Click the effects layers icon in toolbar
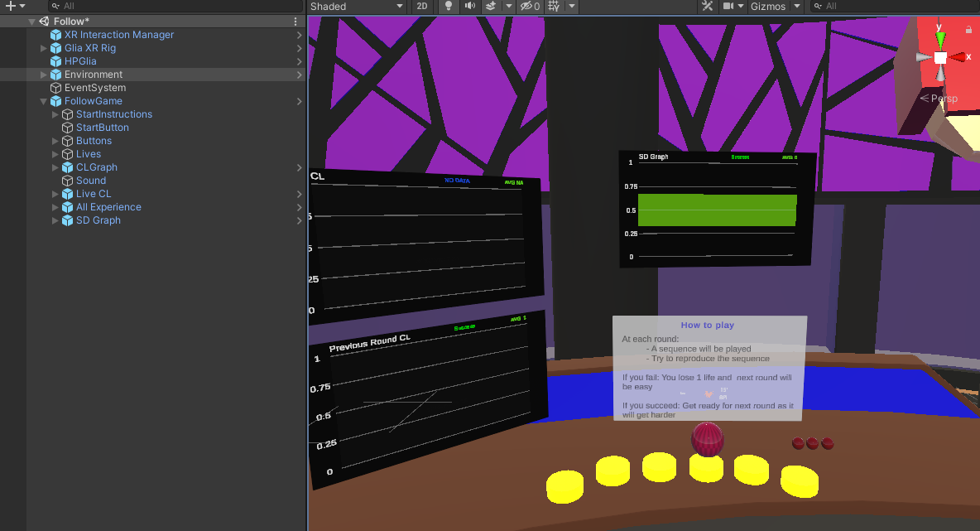Image resolution: width=980 pixels, height=531 pixels. pos(490,7)
